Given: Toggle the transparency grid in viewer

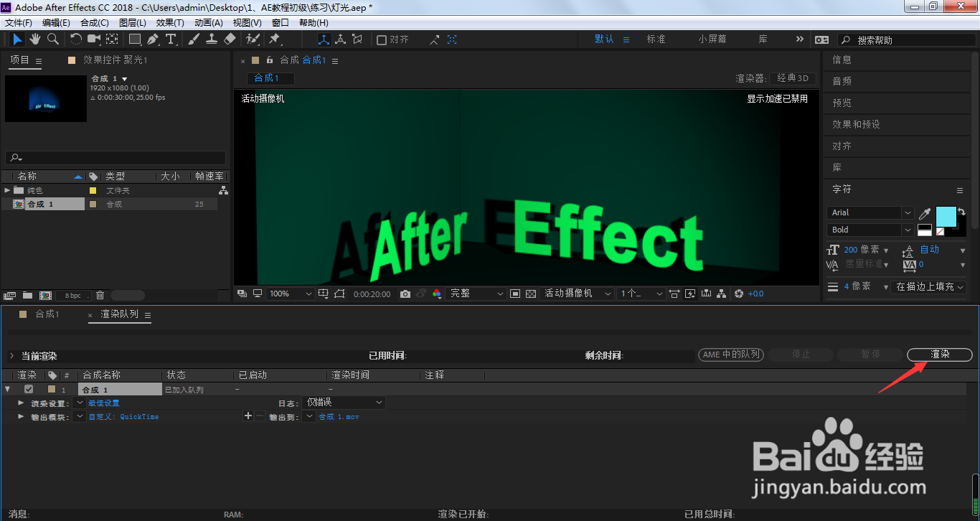Looking at the screenshot, I should (x=531, y=294).
